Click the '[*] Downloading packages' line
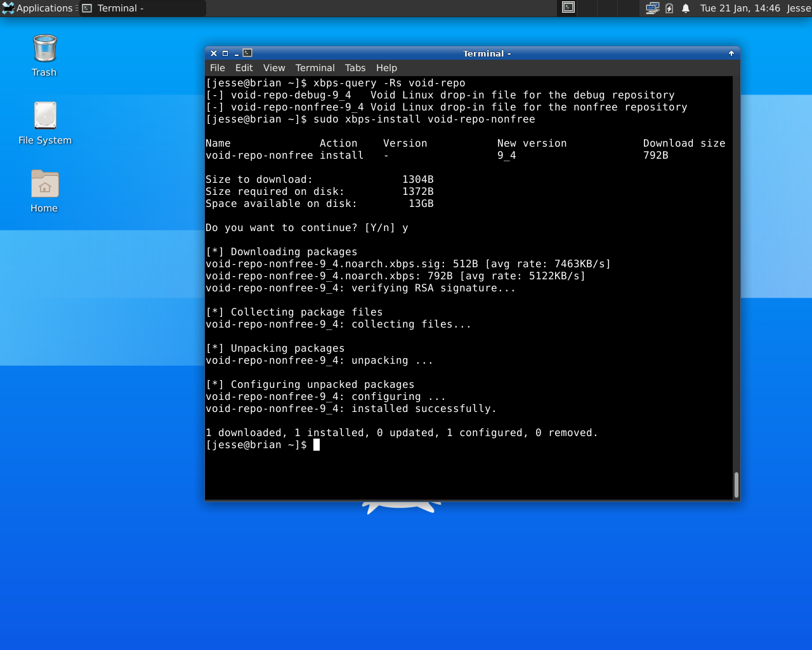This screenshot has height=650, width=812. [282, 252]
